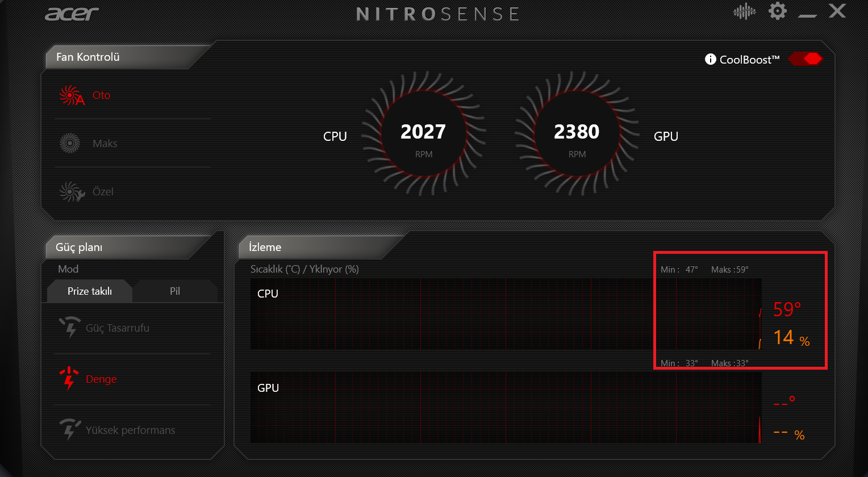Click the CPU Maks: 59° reading
The image size is (868, 477).
[x=730, y=270]
